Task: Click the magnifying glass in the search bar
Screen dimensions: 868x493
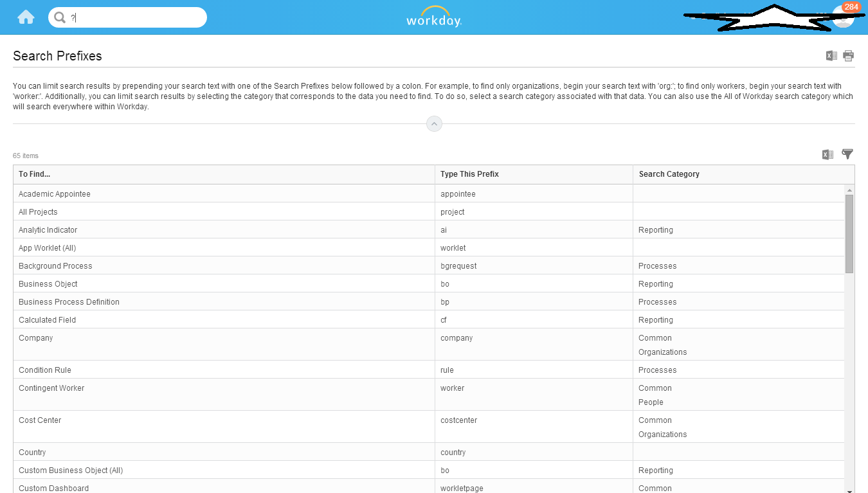Action: (x=60, y=17)
